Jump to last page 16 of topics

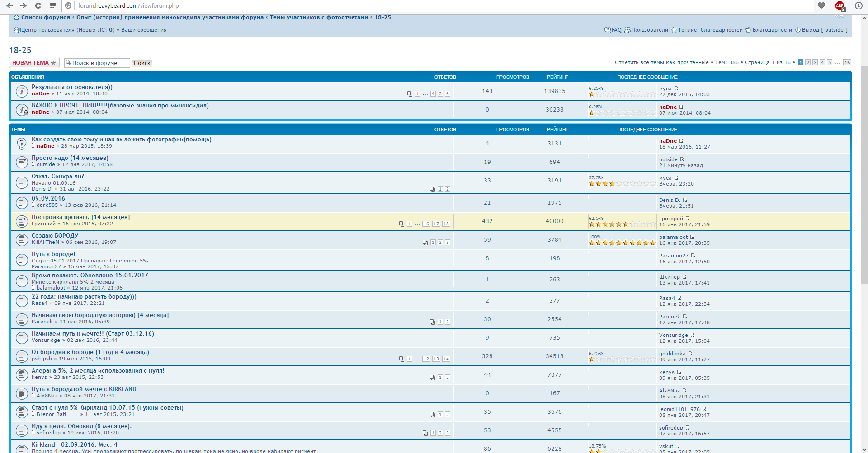pos(847,63)
